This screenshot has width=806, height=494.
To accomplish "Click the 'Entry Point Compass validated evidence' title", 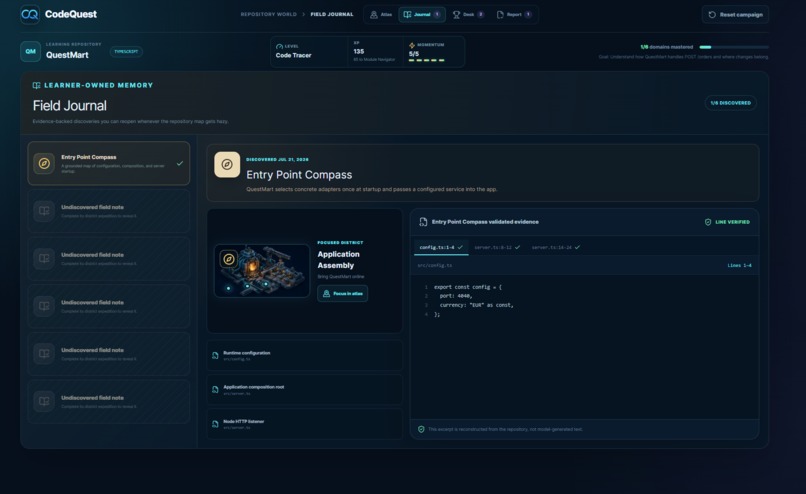I will tap(485, 222).
